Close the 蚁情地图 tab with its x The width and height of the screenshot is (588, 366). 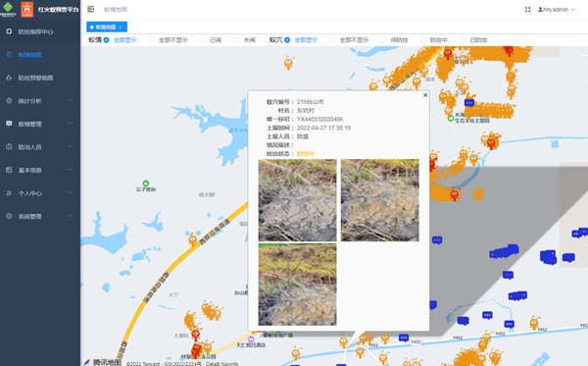tap(121, 27)
